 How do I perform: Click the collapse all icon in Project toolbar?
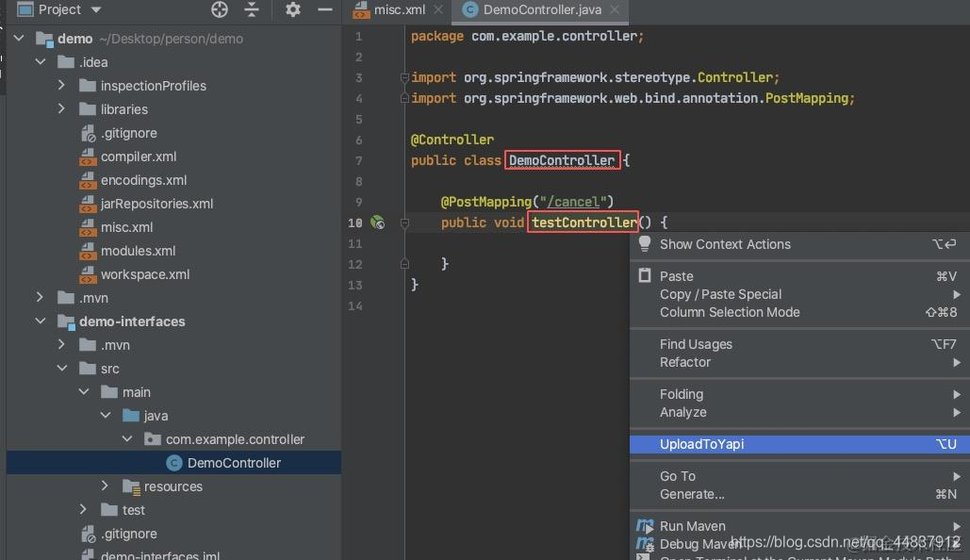251,9
